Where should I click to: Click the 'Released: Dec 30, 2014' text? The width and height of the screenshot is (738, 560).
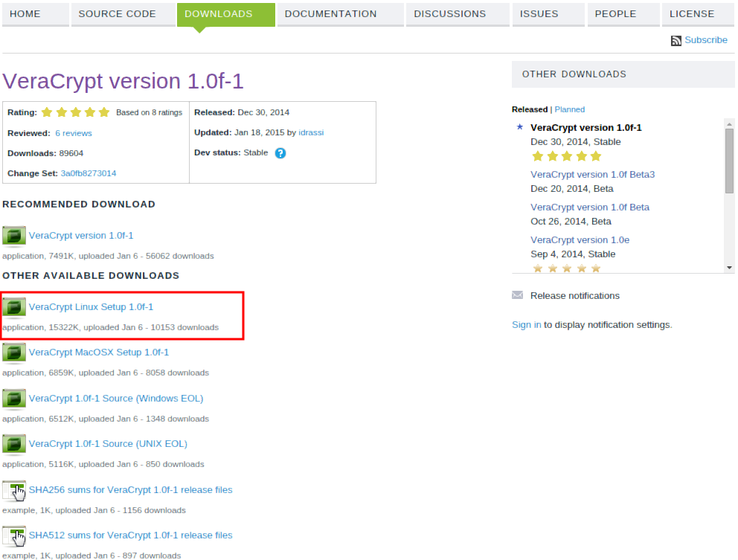click(x=242, y=112)
